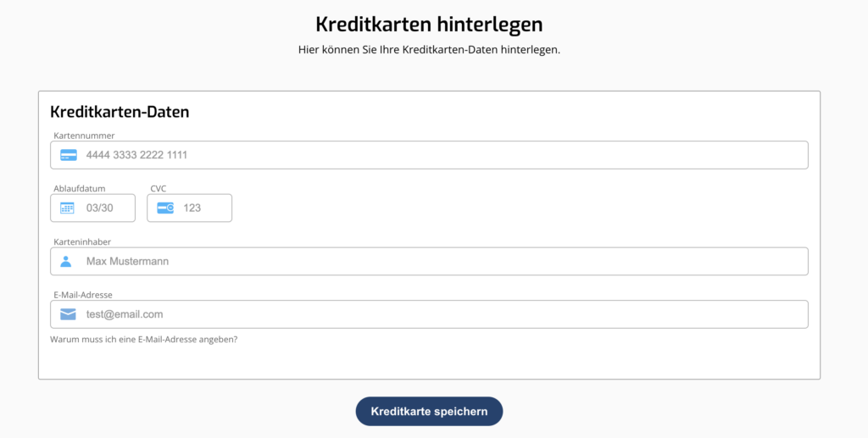Image resolution: width=868 pixels, height=438 pixels.
Task: Click the credit card icon in Kartennummer field
Action: pyautogui.click(x=69, y=155)
